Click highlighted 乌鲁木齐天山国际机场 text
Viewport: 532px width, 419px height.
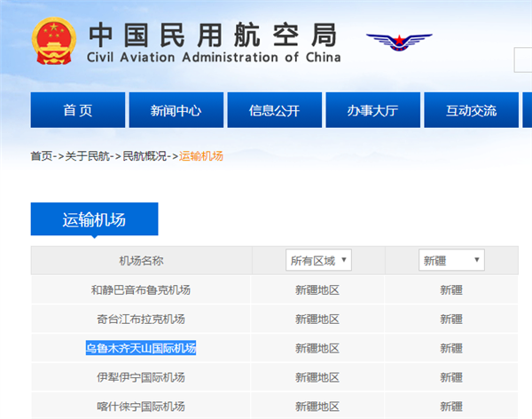coord(141,348)
